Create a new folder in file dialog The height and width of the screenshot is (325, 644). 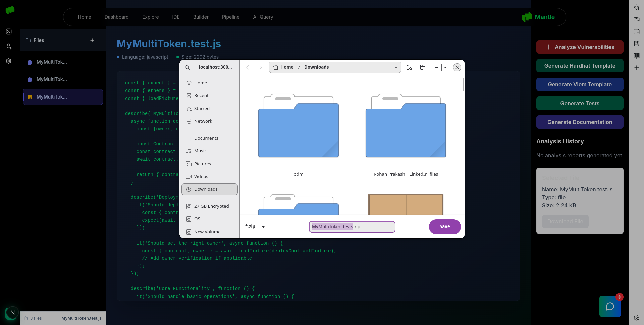[423, 67]
